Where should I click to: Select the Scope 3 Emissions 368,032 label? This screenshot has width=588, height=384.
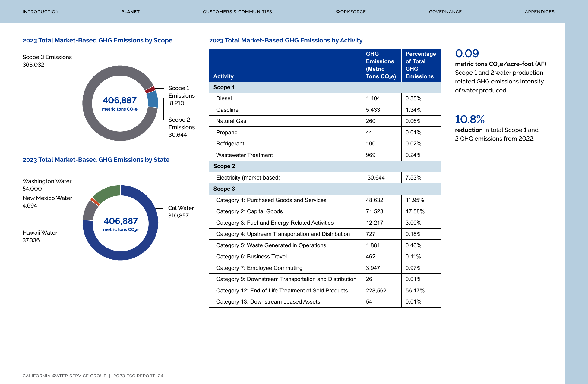[x=47, y=61]
